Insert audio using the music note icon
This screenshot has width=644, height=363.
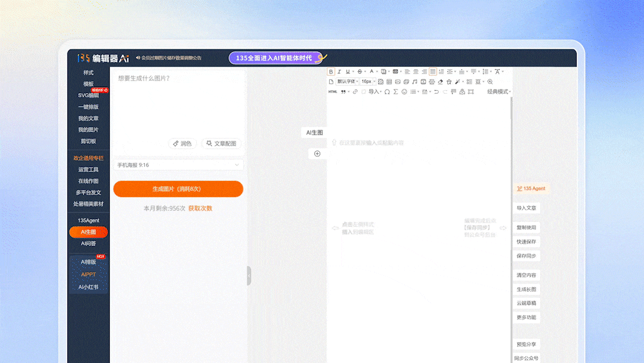414,82
